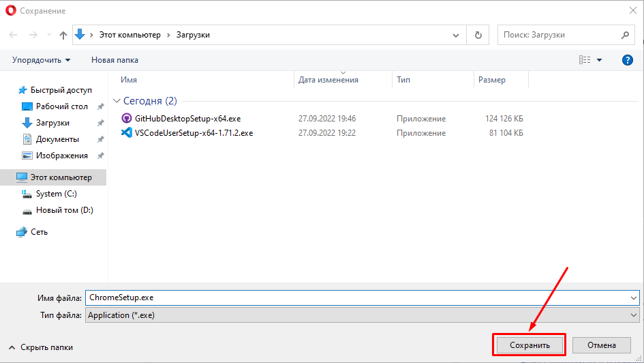Collapse folders with 'Скрыть папки'
Viewport: 644px width, 363px height.
(x=41, y=347)
